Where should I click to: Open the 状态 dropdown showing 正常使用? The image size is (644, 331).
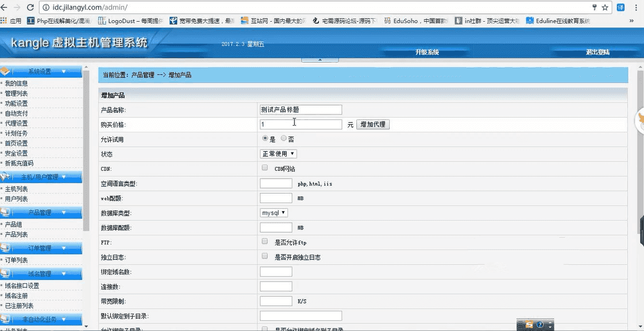[x=278, y=154]
